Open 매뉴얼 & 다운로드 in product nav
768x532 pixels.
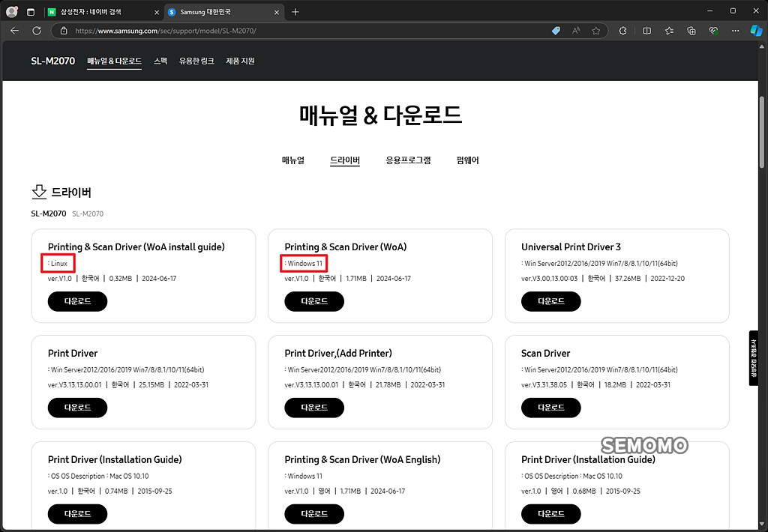point(114,61)
